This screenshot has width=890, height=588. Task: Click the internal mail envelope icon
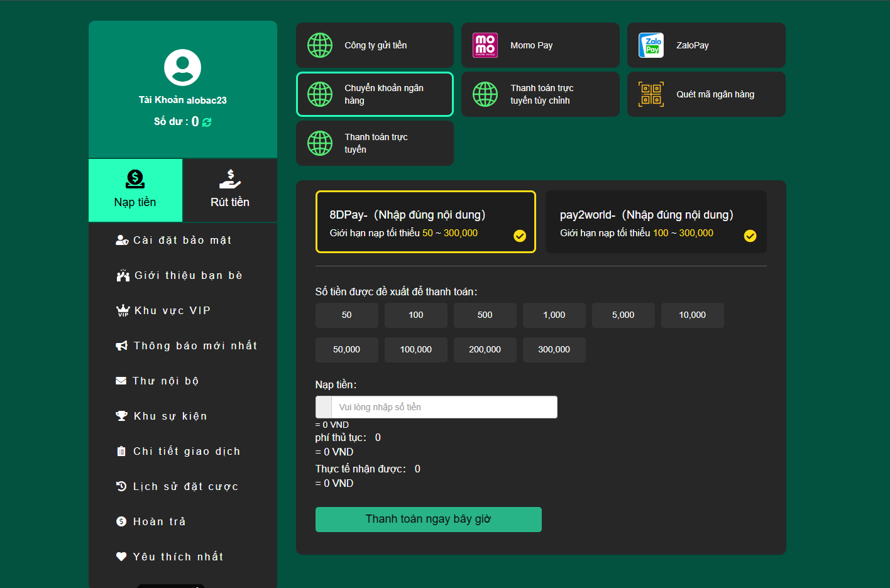pyautogui.click(x=121, y=381)
